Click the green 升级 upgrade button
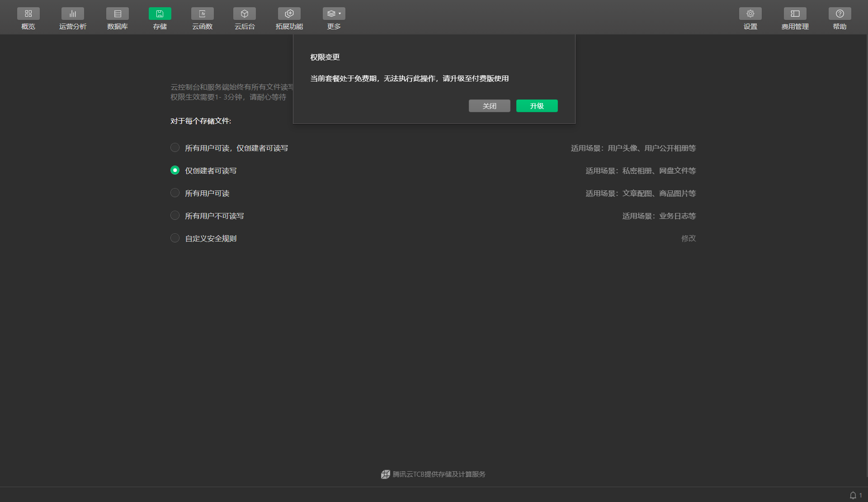Image resolution: width=868 pixels, height=502 pixels. pyautogui.click(x=537, y=106)
